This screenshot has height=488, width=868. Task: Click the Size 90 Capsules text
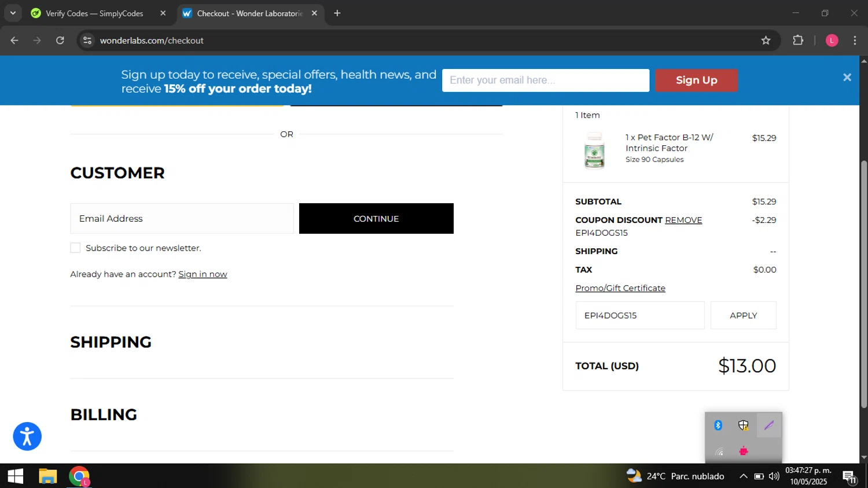[654, 160]
